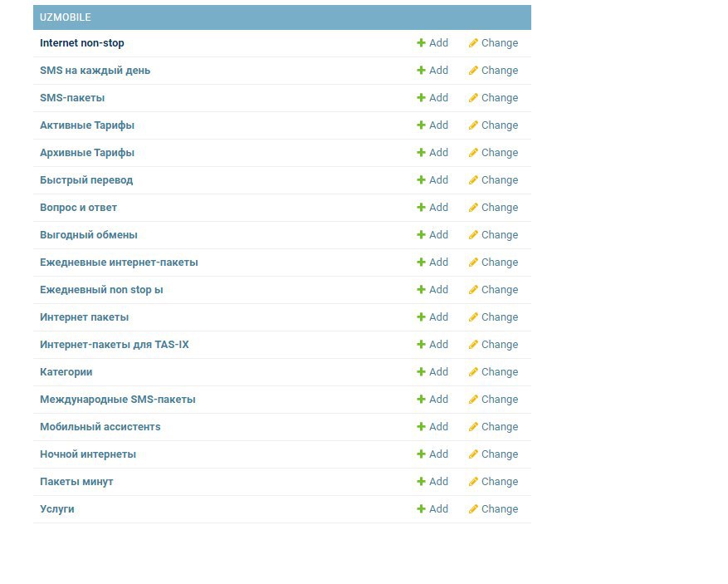Viewport: 728px width, 584px height.
Task: Click Change for SMS на каждый день
Action: [493, 70]
